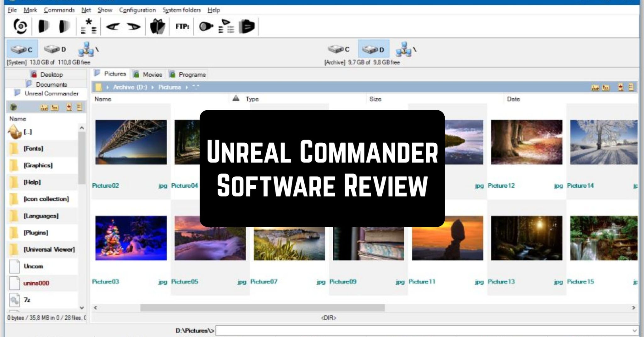Click the horizontal scrollbar in right panel
This screenshot has width=644, height=337.
click(x=262, y=307)
